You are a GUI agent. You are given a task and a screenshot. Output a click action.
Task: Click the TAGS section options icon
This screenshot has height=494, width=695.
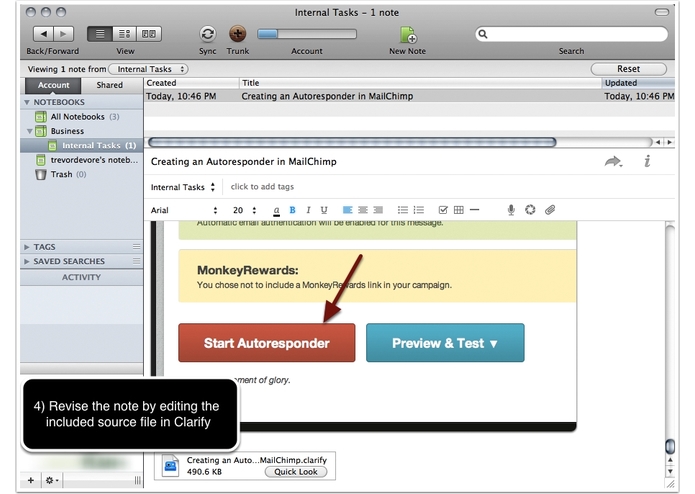[x=137, y=247]
